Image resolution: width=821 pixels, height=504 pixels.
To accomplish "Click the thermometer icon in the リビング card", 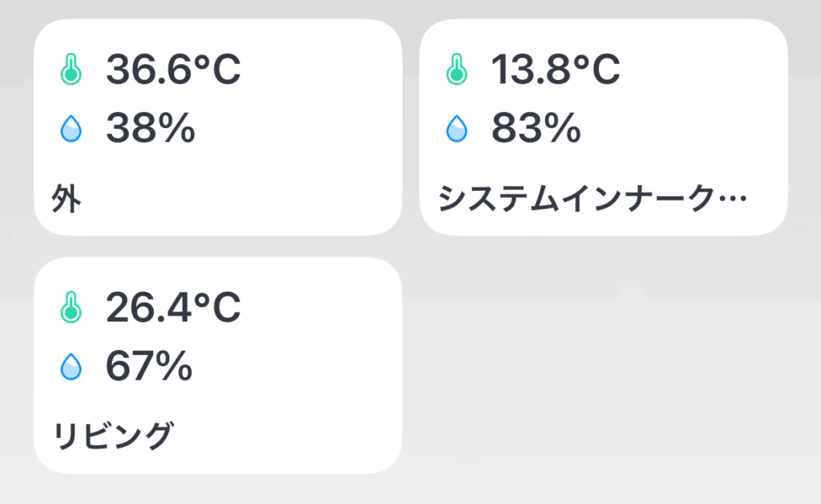I will pos(71,307).
